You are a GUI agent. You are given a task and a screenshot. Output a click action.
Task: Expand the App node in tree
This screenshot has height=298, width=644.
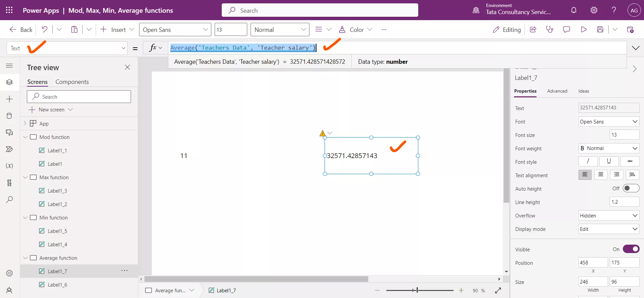tap(25, 123)
